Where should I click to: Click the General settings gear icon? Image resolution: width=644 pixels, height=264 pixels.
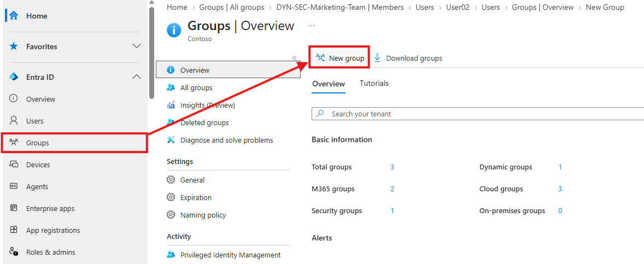click(171, 180)
